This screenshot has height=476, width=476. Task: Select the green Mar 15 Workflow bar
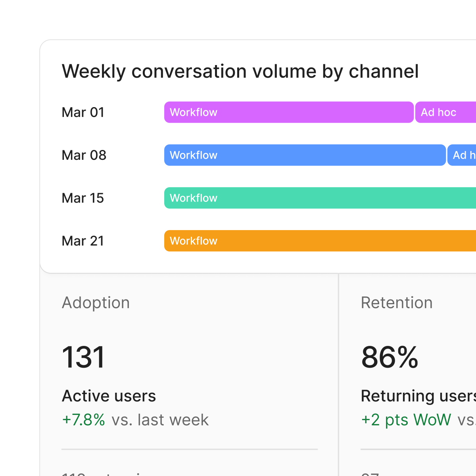(320, 198)
